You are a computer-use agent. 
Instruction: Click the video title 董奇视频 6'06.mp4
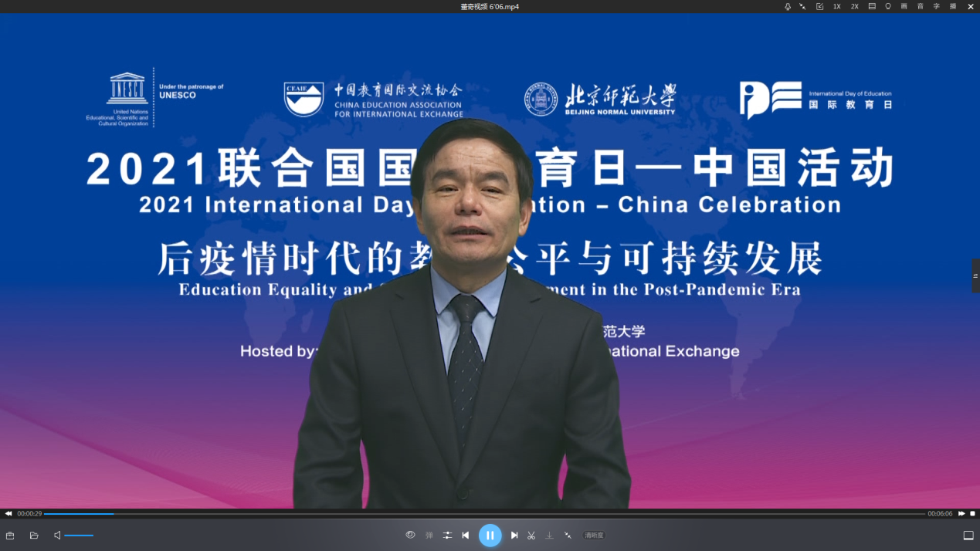[x=490, y=7]
